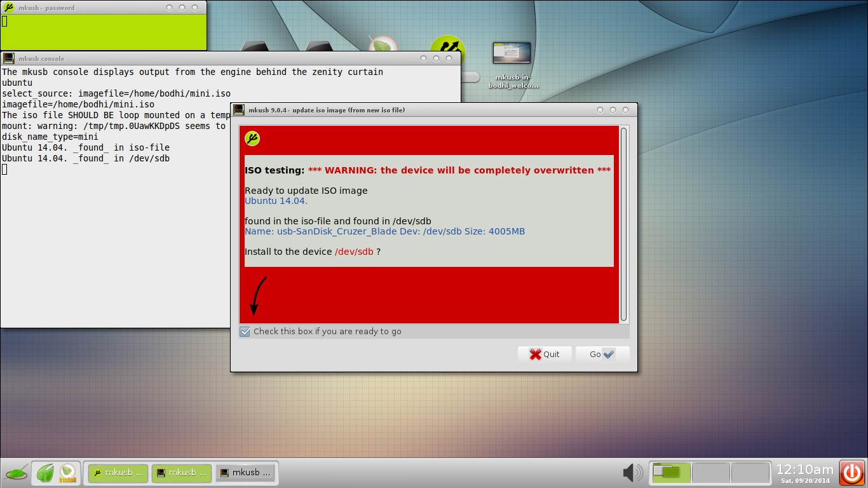Maximize the mkusb update dialog
Screen dimensions: 868x488
[613, 110]
